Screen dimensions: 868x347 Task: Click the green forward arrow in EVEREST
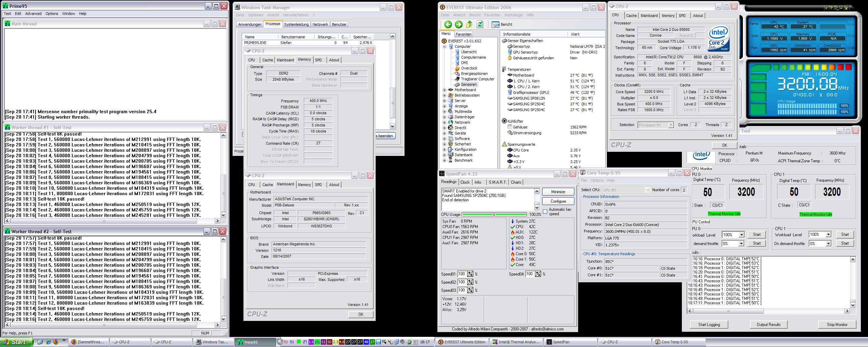point(459,24)
